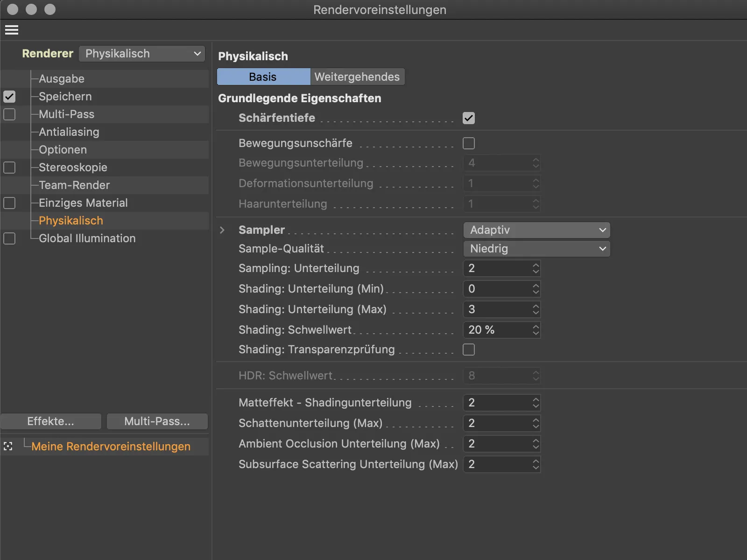Screen dimensions: 747x560
Task: Disable the Schärfentiefe checkbox
Action: pos(468,118)
